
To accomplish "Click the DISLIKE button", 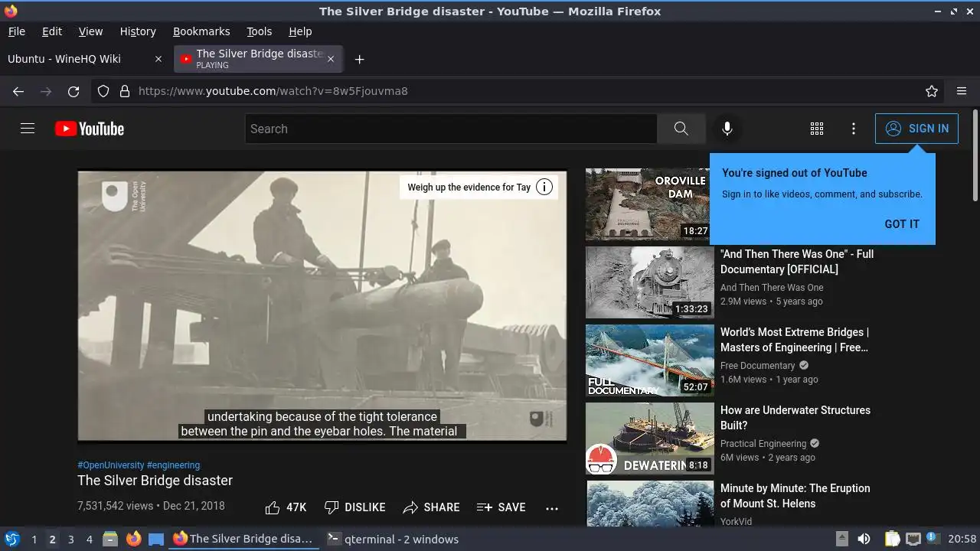I will coord(354,507).
